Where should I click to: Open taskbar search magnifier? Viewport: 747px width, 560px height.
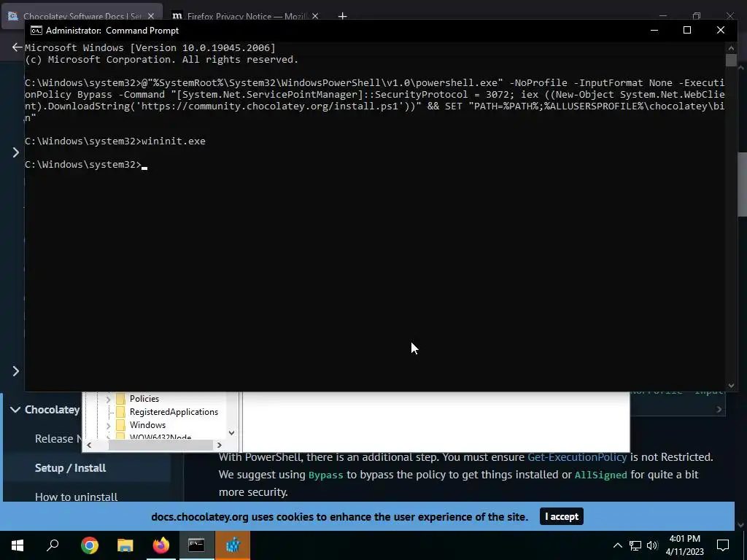point(53,545)
